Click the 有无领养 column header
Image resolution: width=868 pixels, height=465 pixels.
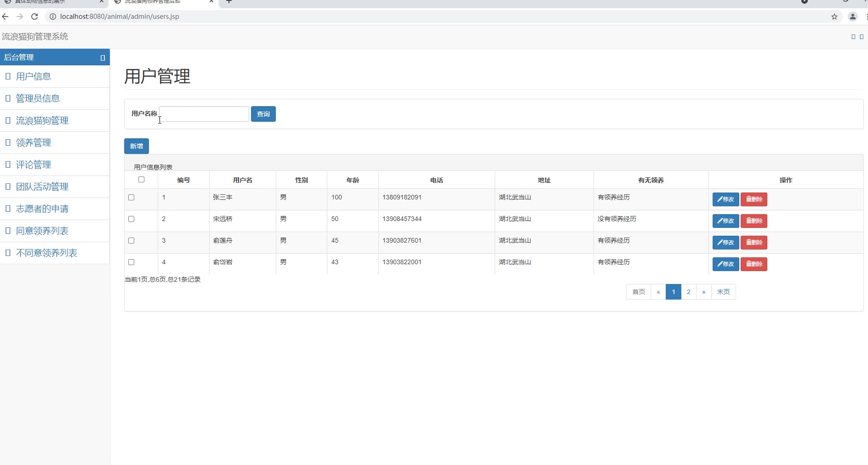pyautogui.click(x=651, y=180)
